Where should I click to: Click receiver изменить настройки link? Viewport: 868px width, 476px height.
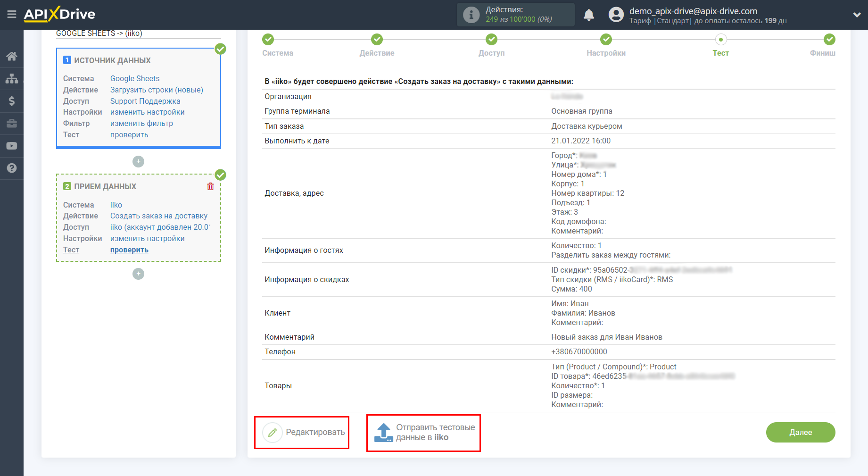tap(148, 239)
